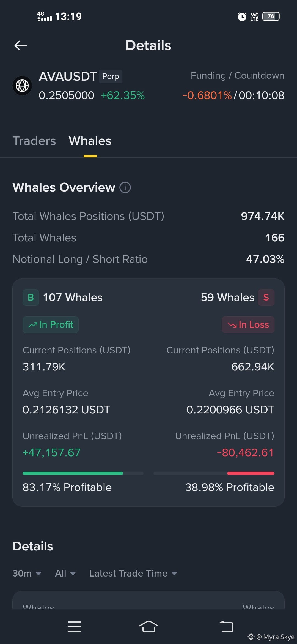Tap the Android back navigation icon
This screenshot has width=297, height=644.
coord(226,627)
